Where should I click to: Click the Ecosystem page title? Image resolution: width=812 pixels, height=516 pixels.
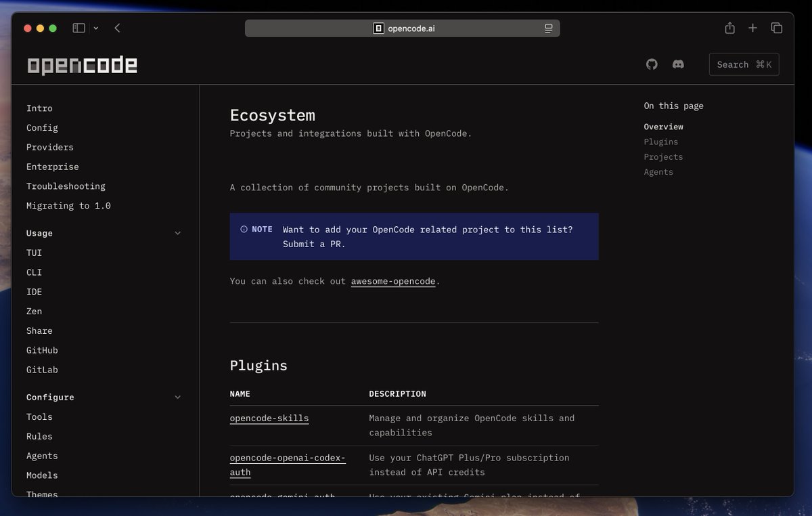click(272, 115)
